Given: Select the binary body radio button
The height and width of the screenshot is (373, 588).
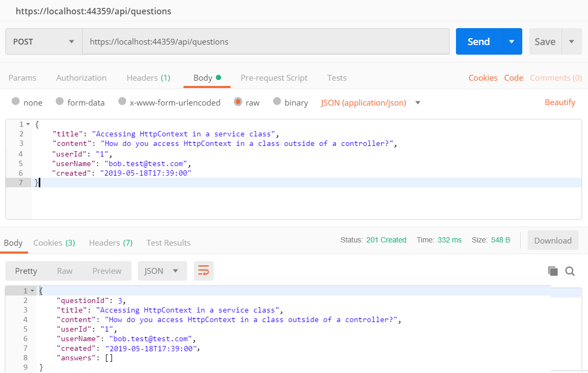Looking at the screenshot, I should coord(277,102).
